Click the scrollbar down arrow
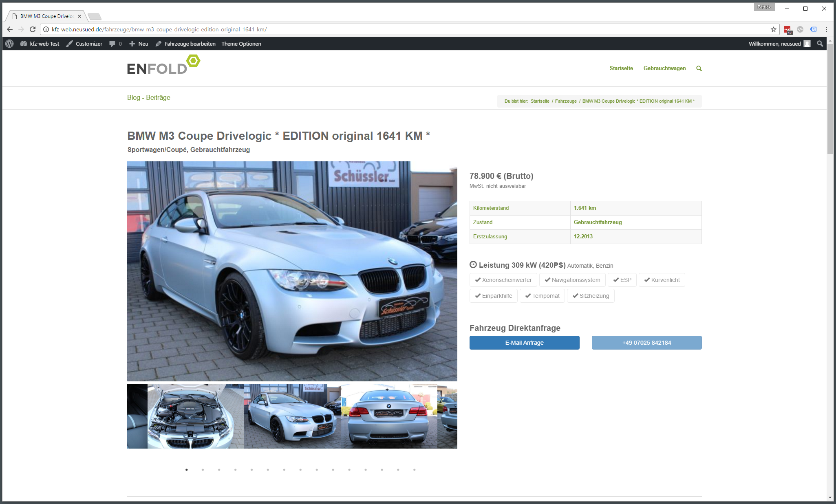 point(830,497)
